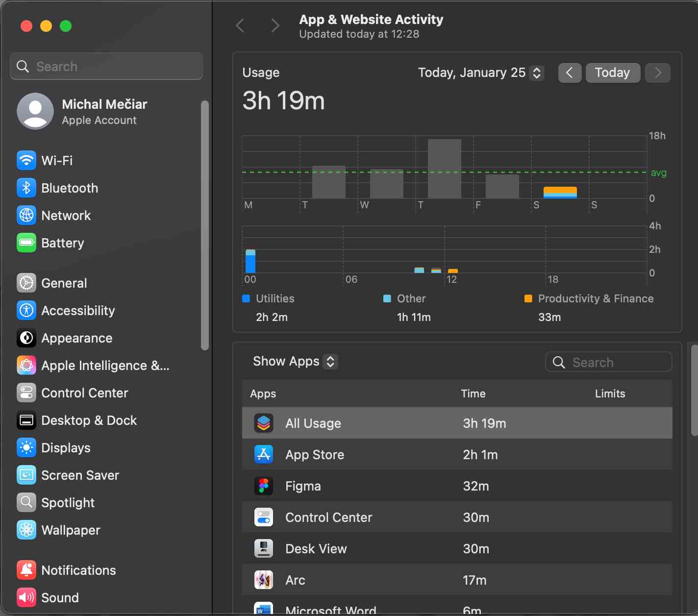Open the Today, January 25 date picker
The height and width of the screenshot is (616, 698).
pos(481,73)
